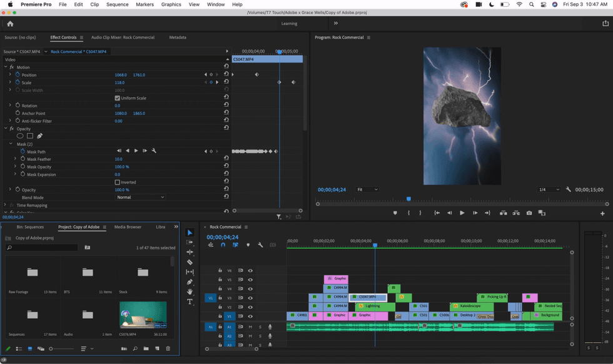Toggle track lock on V4
The width and height of the screenshot is (613, 364).
pyautogui.click(x=220, y=288)
